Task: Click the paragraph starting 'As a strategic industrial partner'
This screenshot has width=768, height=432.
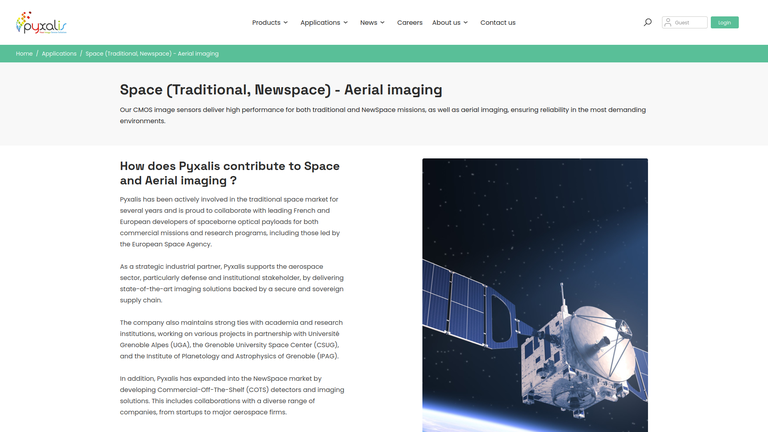Action: 232,283
